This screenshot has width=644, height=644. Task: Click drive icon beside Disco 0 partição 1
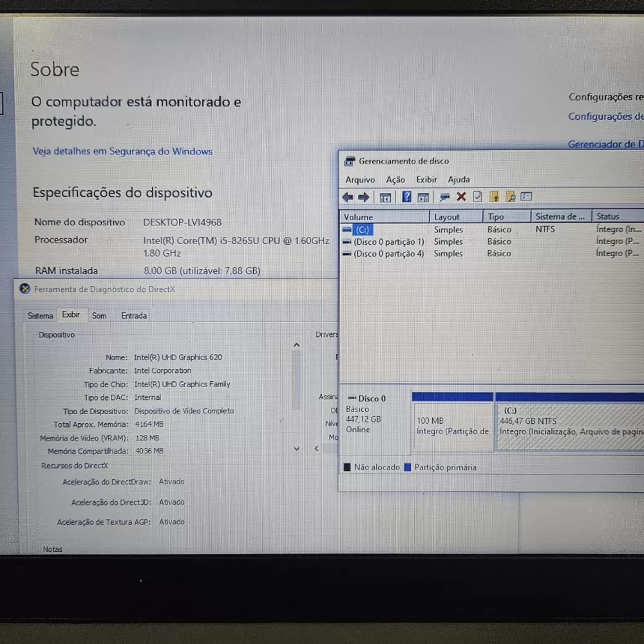point(347,241)
